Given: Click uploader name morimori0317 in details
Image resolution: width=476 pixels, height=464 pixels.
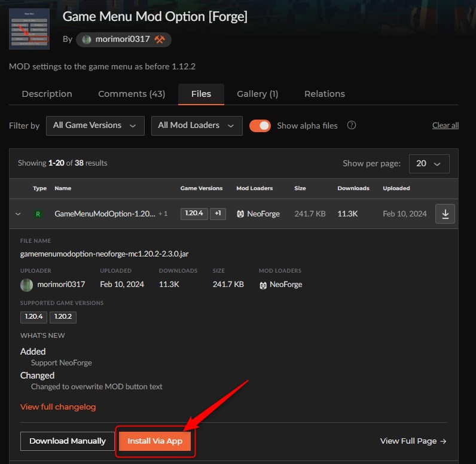Looking at the screenshot, I should 61,285.
